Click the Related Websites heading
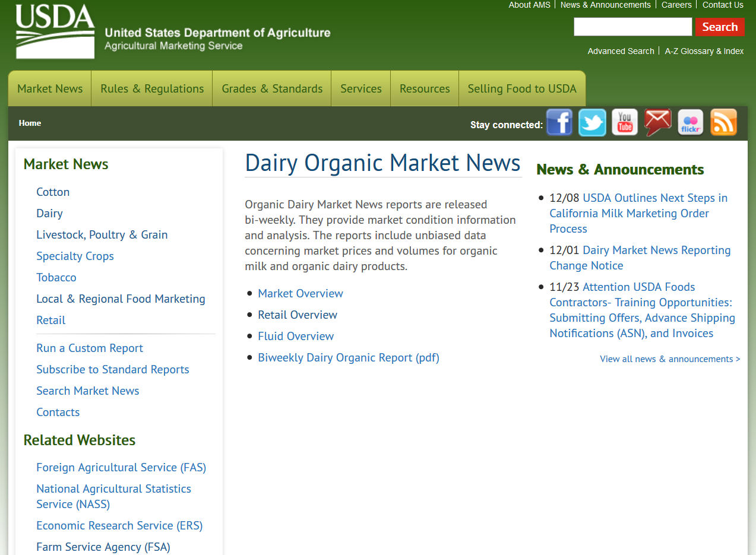 pos(80,440)
